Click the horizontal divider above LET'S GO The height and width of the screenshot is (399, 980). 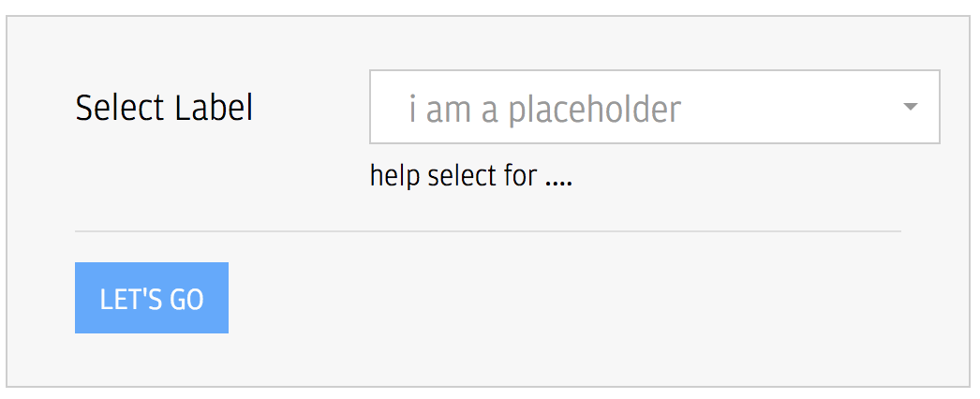pyautogui.click(x=487, y=231)
